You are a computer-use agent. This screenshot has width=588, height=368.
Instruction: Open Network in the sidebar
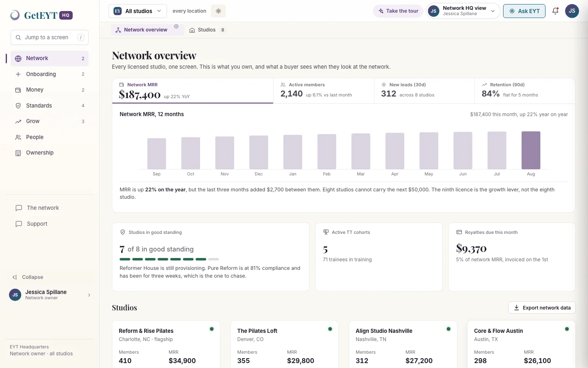(x=49, y=58)
